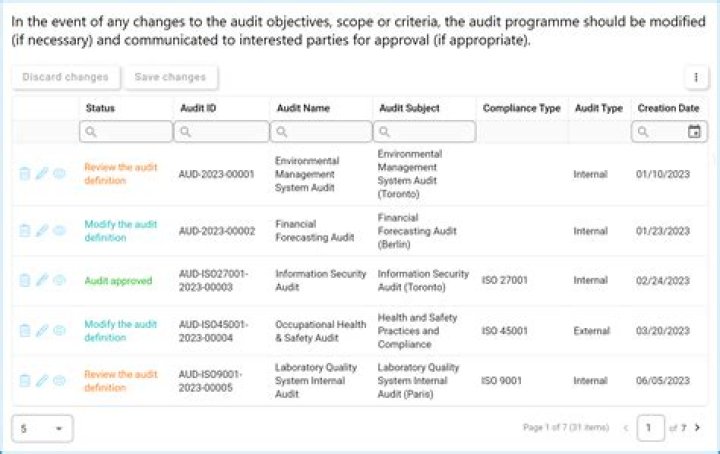Click status 'Review the audit definition' for AUD-2023-00001
Viewport: 720px width, 454px height.
[x=120, y=174]
